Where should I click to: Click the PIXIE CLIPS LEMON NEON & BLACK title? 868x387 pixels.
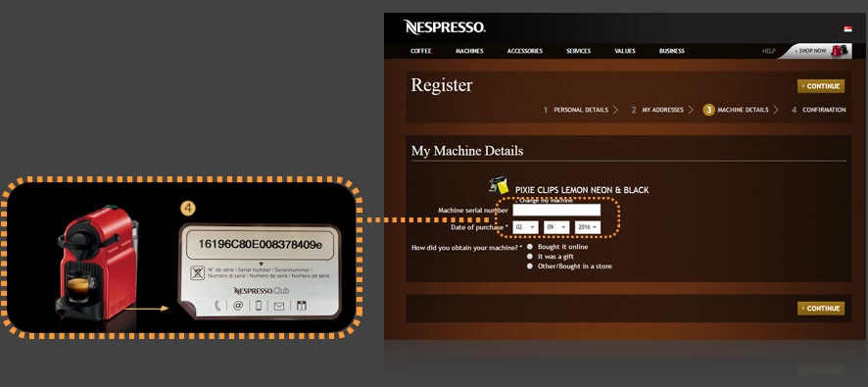(582, 190)
